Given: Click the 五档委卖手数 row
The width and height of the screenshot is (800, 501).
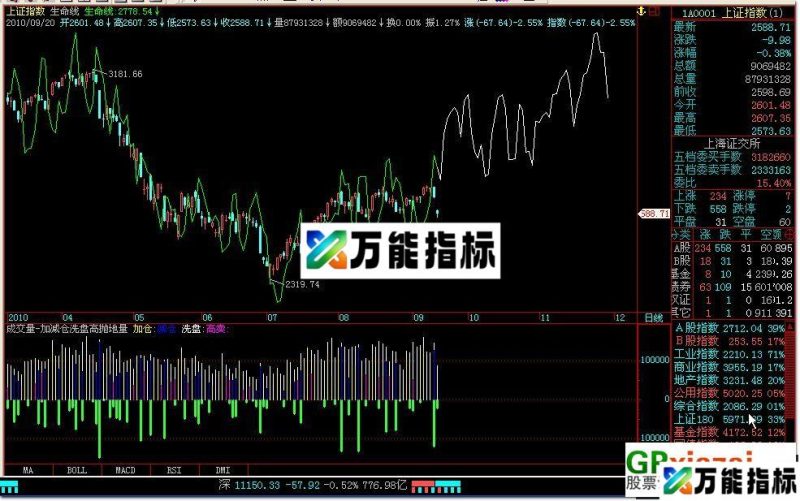Looking at the screenshot, I should (733, 169).
